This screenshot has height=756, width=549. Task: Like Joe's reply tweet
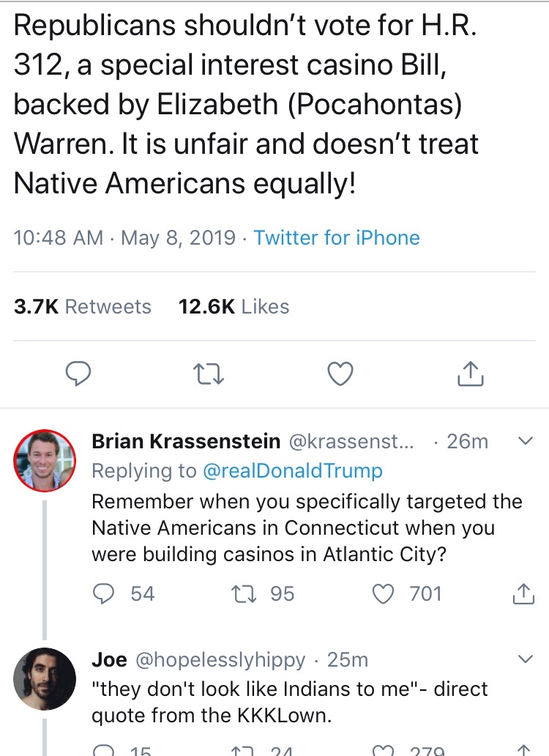coord(384,750)
